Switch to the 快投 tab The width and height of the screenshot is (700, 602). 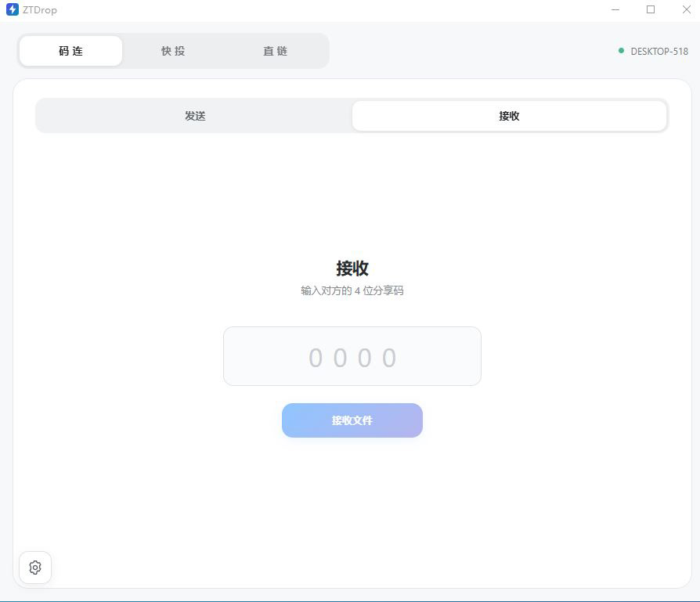pyautogui.click(x=173, y=51)
